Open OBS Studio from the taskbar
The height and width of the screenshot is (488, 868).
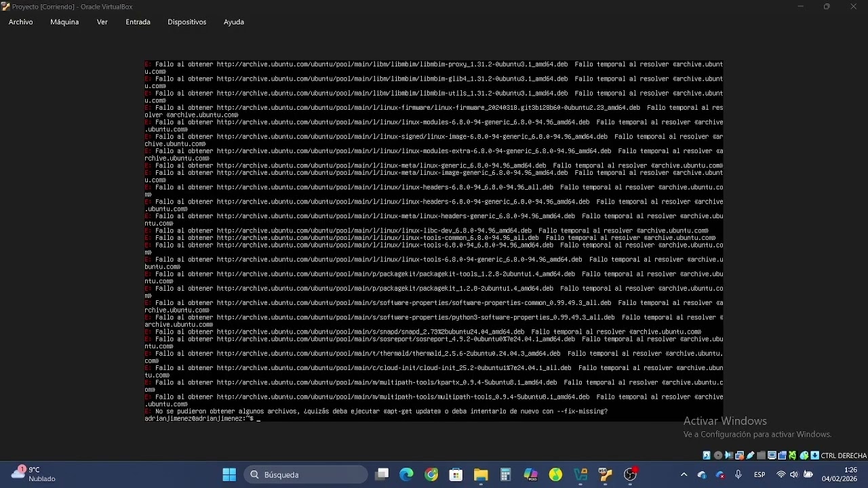coord(630,474)
